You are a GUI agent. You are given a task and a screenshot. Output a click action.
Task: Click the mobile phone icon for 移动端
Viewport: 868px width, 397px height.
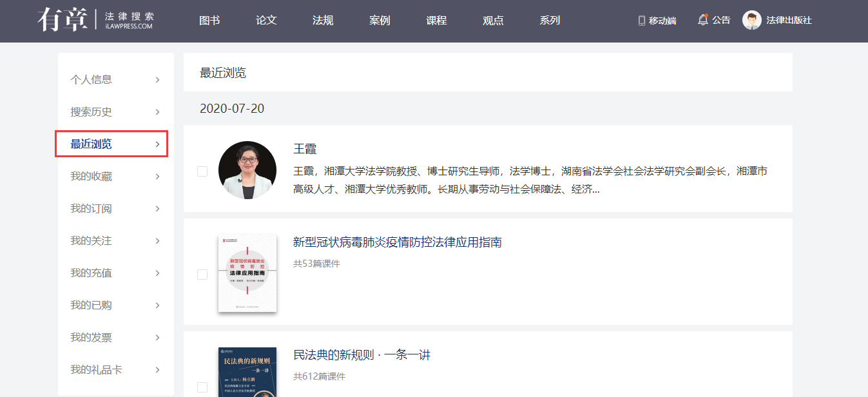point(641,21)
